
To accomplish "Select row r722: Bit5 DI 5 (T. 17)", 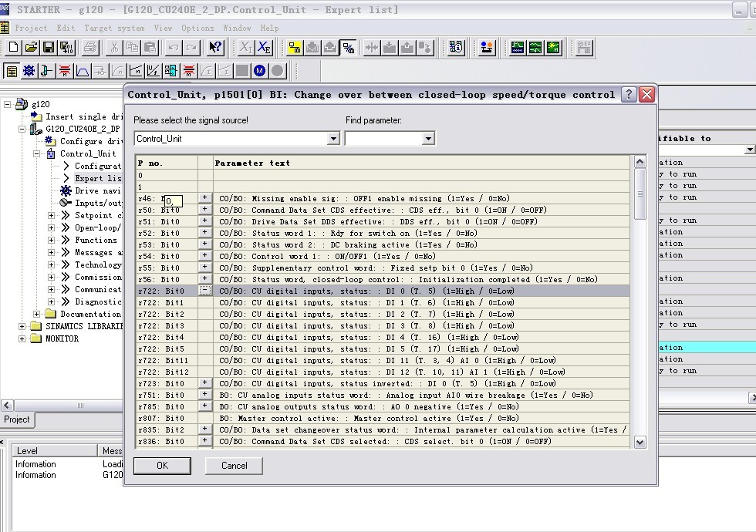I will (x=383, y=348).
